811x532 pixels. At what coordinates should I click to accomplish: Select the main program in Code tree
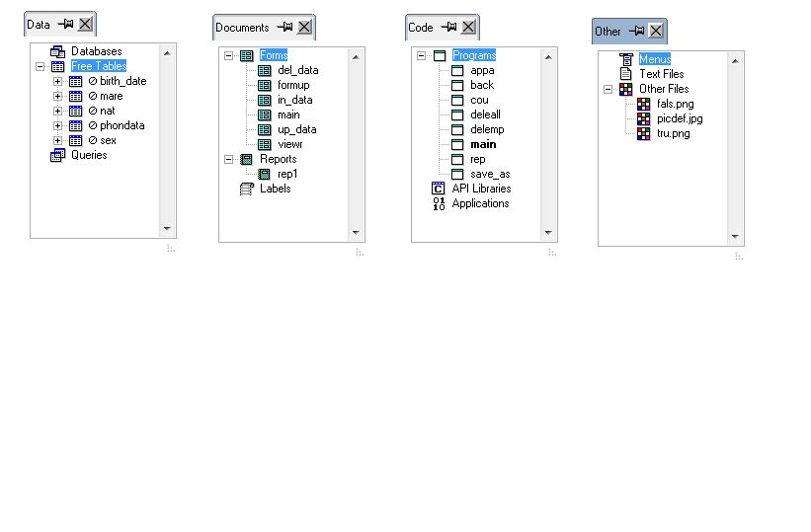(483, 144)
